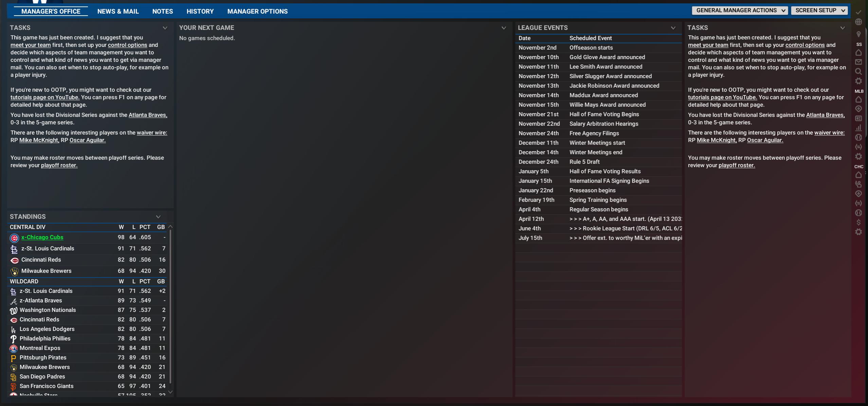
Task: Open the home icon under the CHC section
Action: point(858,175)
